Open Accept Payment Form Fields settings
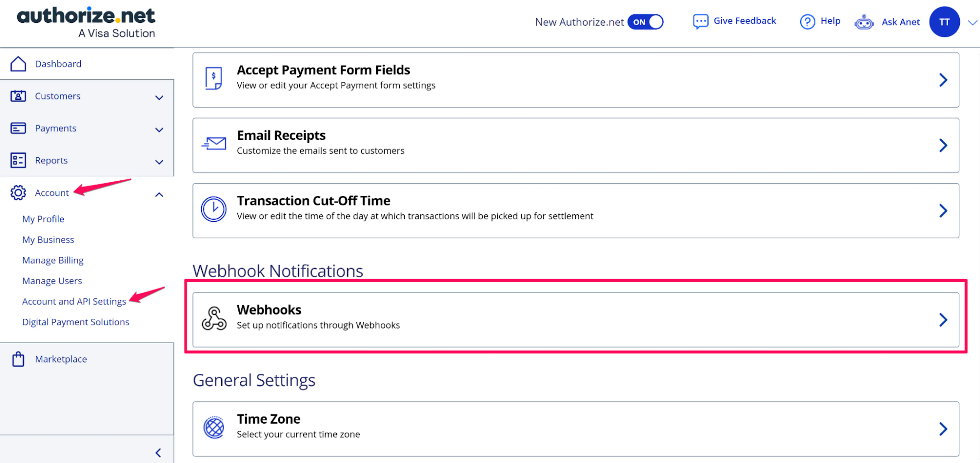 click(x=575, y=80)
